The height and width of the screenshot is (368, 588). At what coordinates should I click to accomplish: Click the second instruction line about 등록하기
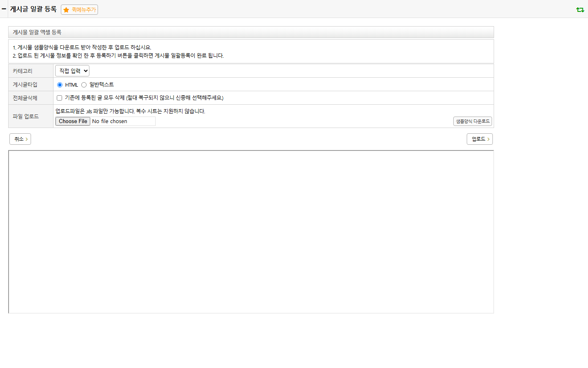(x=118, y=56)
